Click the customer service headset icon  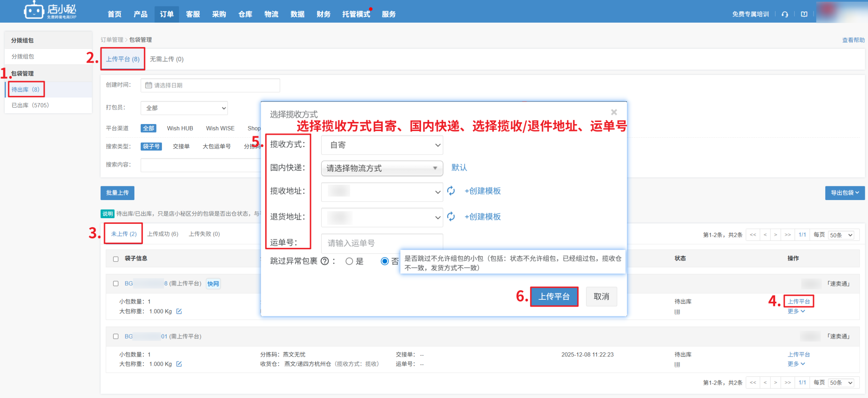pos(785,14)
